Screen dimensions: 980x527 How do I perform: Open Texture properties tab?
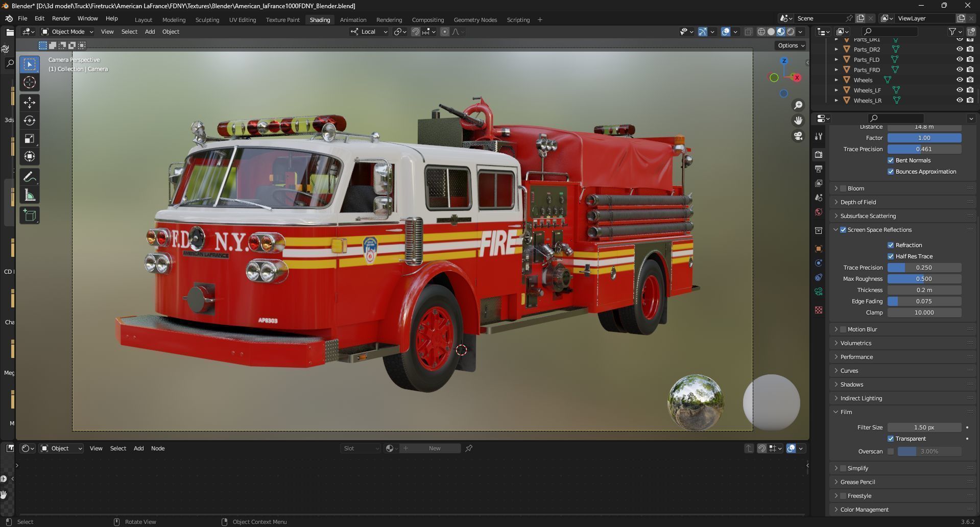pos(819,310)
